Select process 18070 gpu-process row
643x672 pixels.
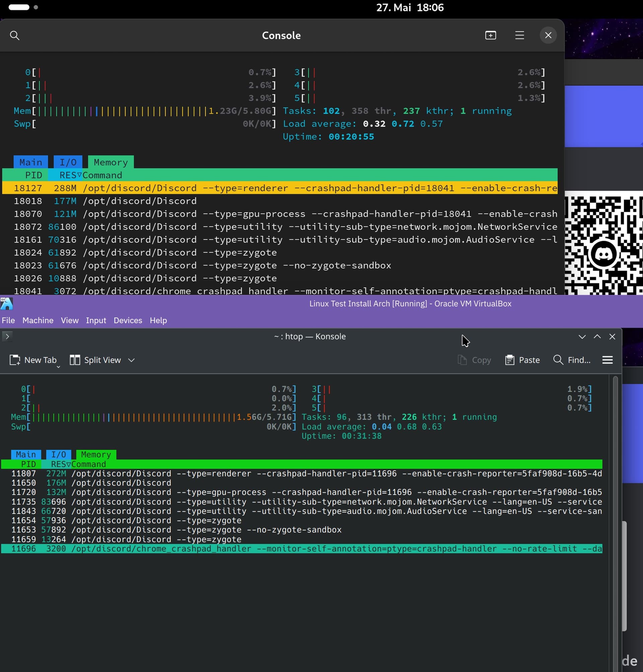280,214
